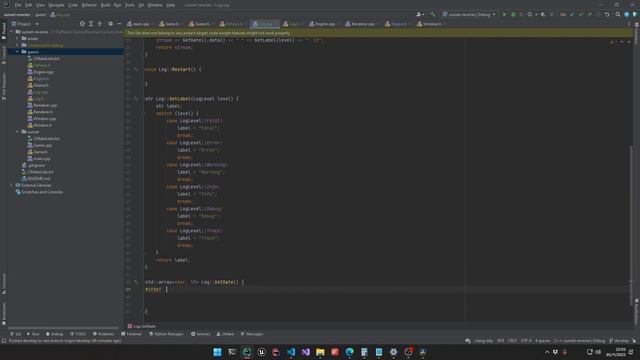
Task: Select README.md in project tree
Action: click(36, 178)
